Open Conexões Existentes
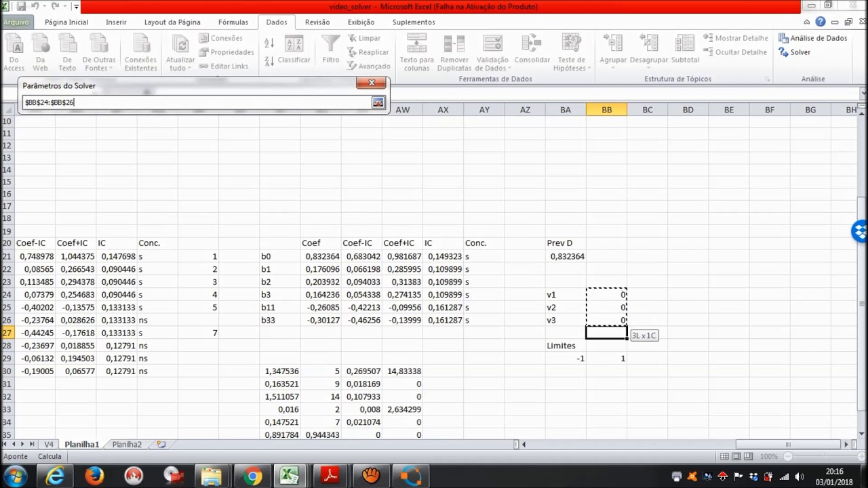 141,53
